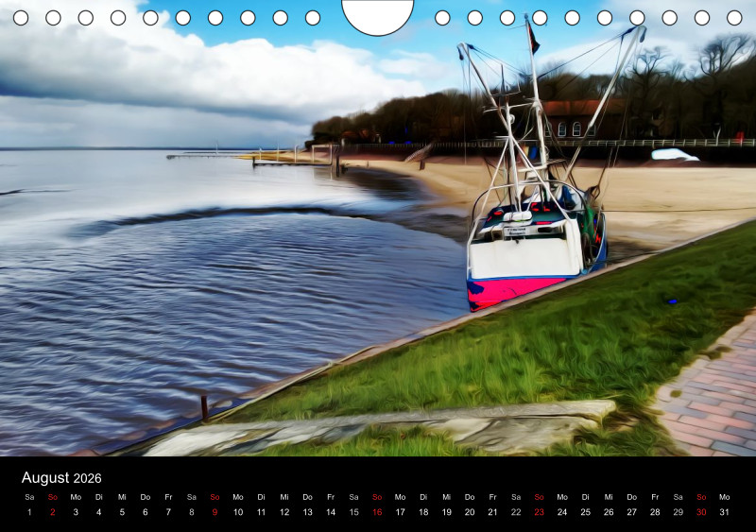Click the 'Sa' label above date 1

point(29,497)
